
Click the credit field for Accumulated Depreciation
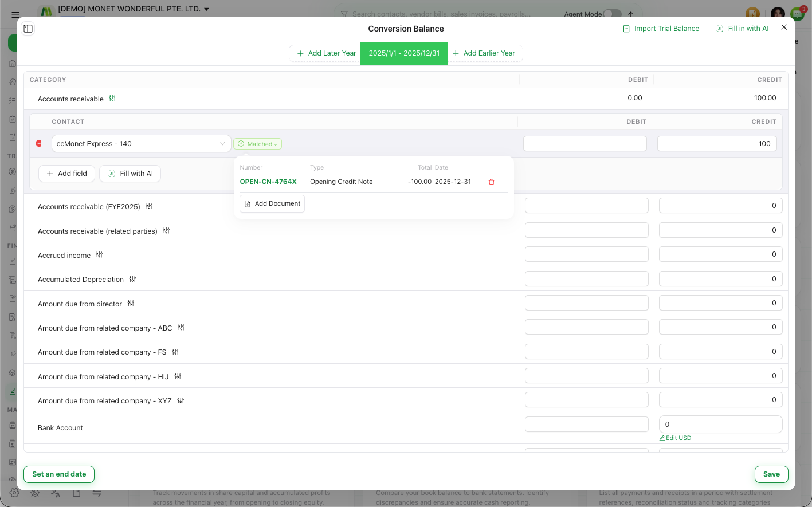pyautogui.click(x=721, y=279)
